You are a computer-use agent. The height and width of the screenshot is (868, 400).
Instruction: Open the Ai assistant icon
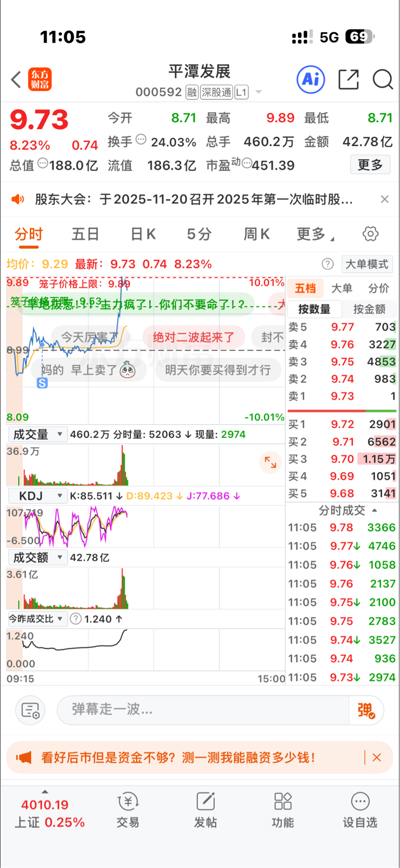[x=311, y=80]
